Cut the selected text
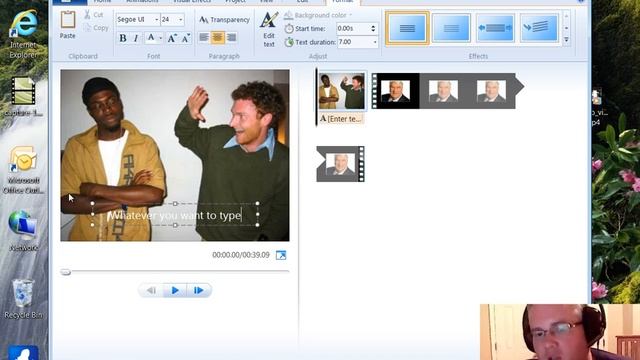 click(x=94, y=15)
